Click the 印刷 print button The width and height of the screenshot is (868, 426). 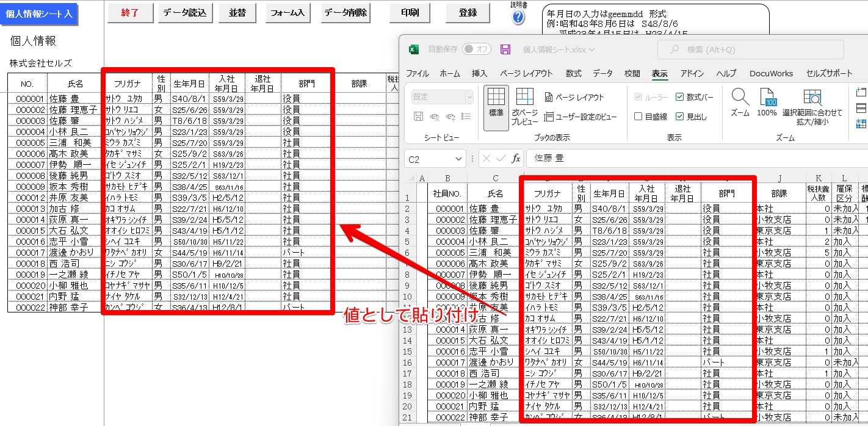tap(410, 13)
